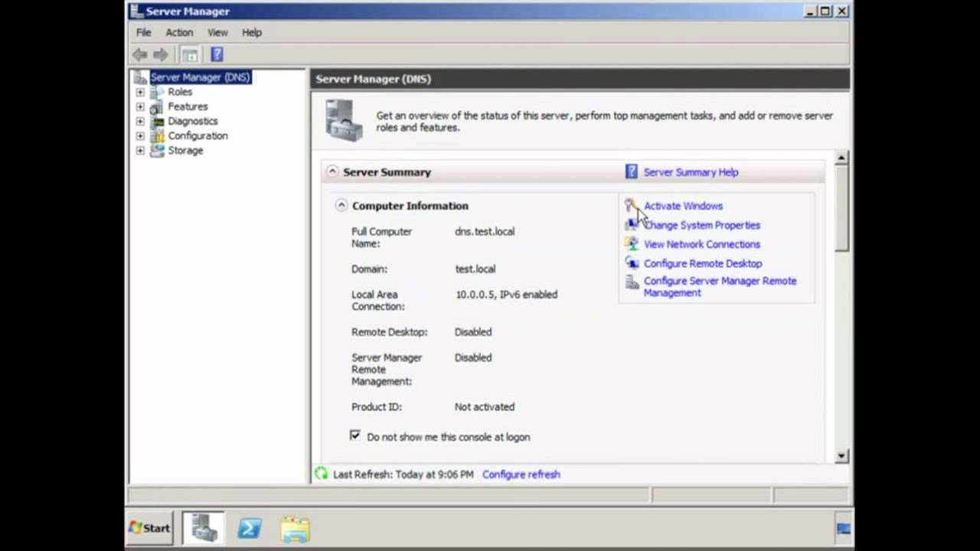Toggle 'Do not show me this console at logon'
The height and width of the screenshot is (551, 980).
pos(355,435)
